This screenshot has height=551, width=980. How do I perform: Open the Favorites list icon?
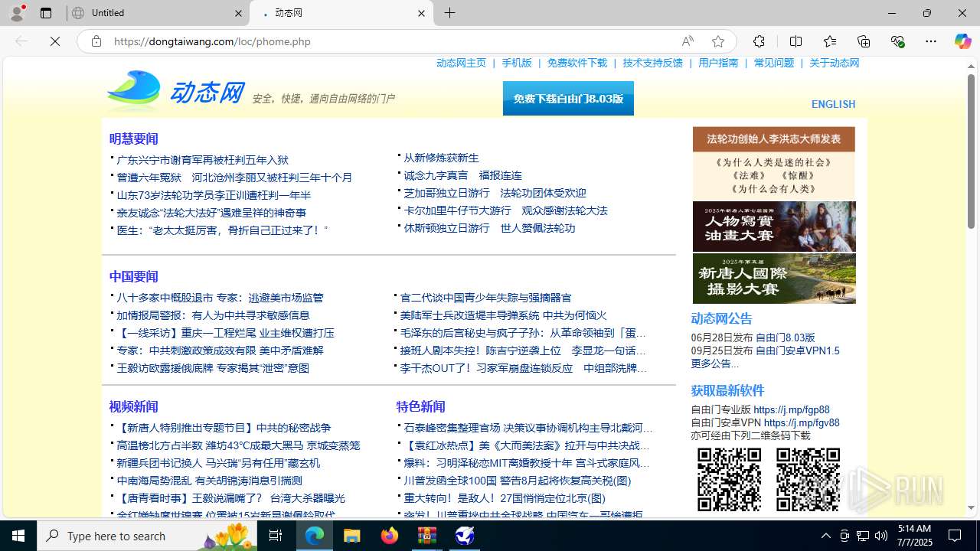829,41
